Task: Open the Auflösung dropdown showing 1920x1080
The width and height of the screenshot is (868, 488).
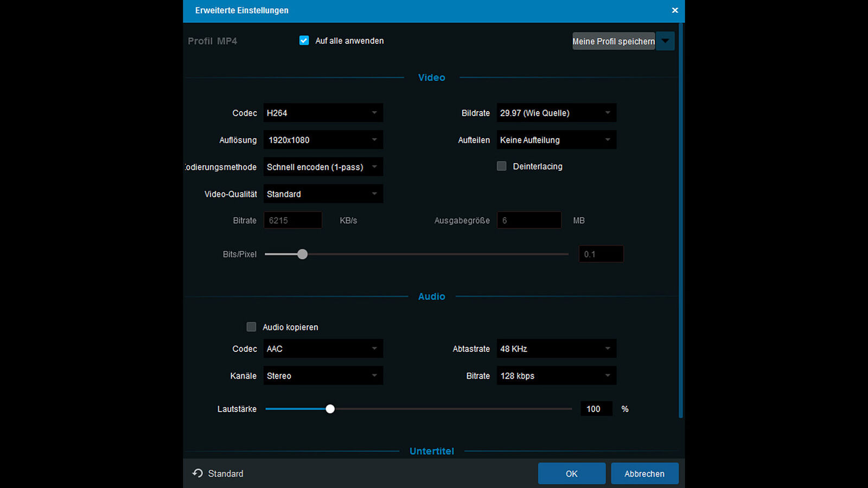Action: [323, 139]
